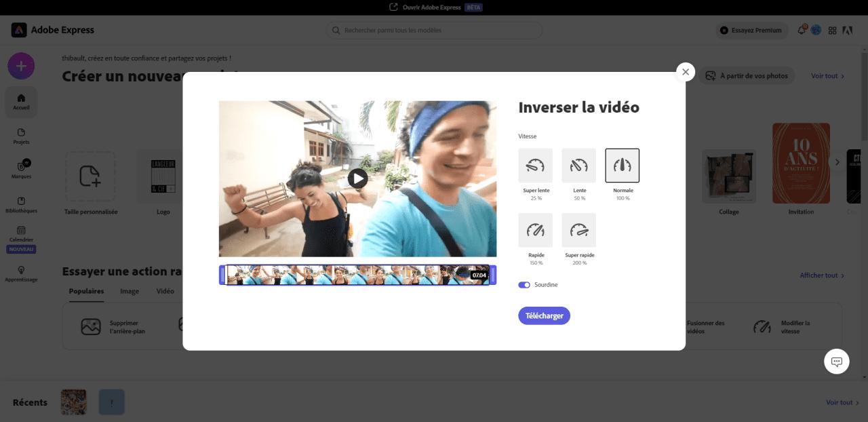Viewport: 868px width, 422px height.
Task: Open the notifications bell icon
Action: [801, 30]
